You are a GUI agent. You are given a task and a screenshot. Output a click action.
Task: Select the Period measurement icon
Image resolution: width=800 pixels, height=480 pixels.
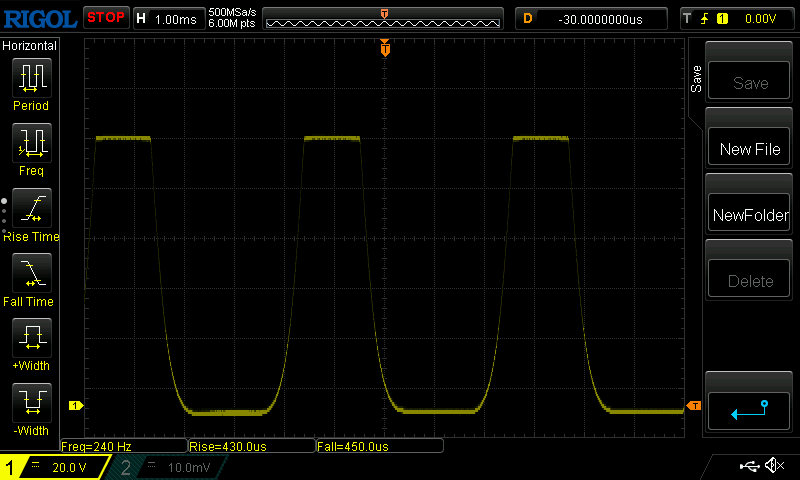point(32,78)
